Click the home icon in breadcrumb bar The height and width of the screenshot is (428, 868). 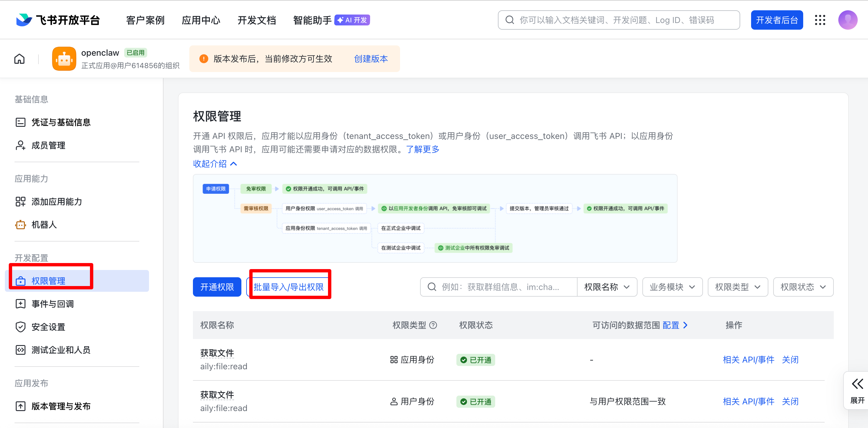[20, 59]
